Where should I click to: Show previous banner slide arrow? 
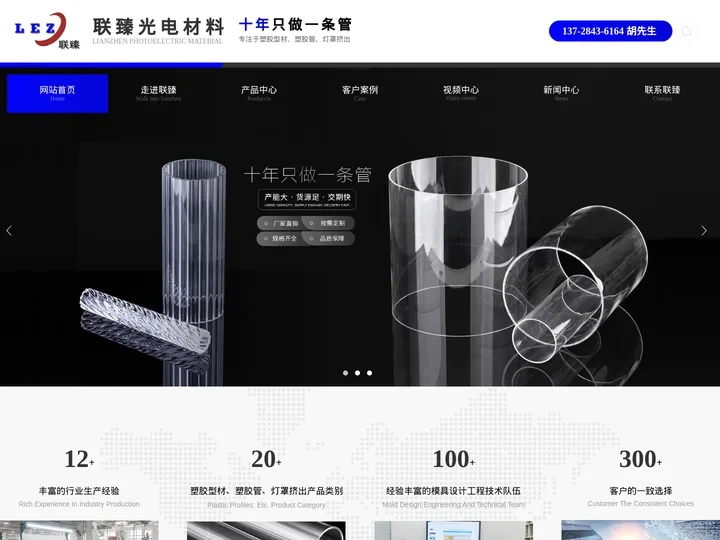coord(9,231)
